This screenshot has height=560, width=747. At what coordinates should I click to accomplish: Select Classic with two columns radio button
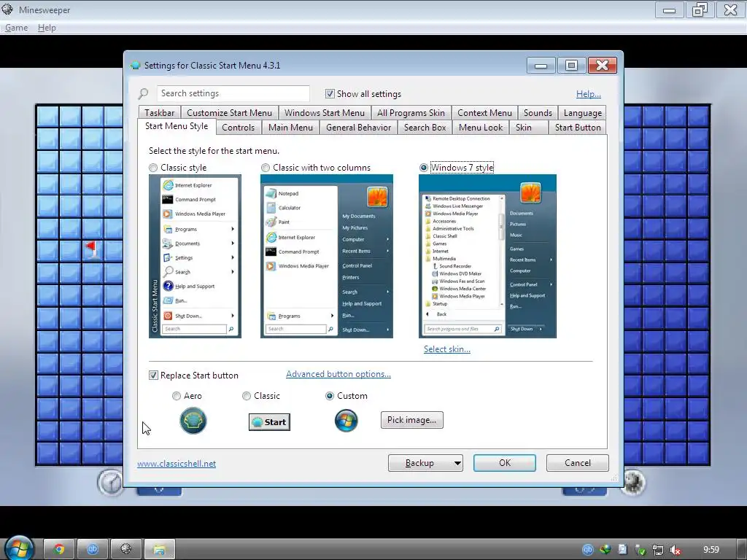(266, 168)
